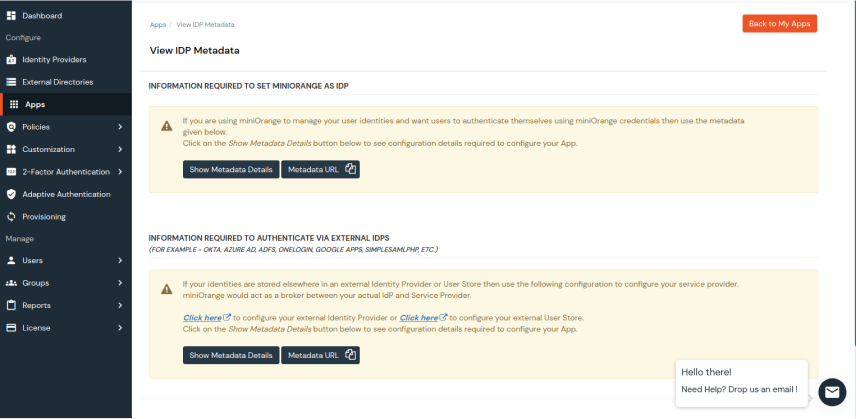
Task: Click the Customization widgets icon
Action: tap(11, 149)
